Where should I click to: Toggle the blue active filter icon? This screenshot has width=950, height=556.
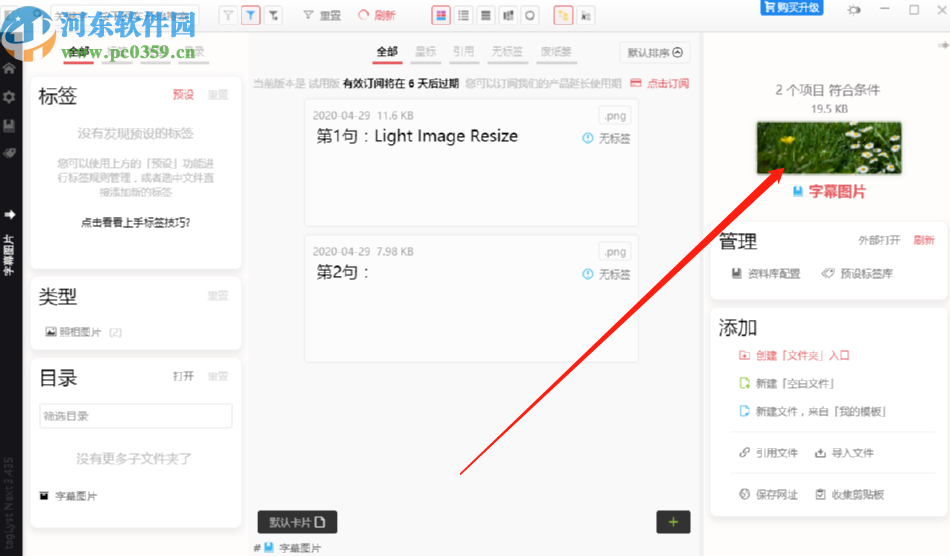tap(250, 15)
